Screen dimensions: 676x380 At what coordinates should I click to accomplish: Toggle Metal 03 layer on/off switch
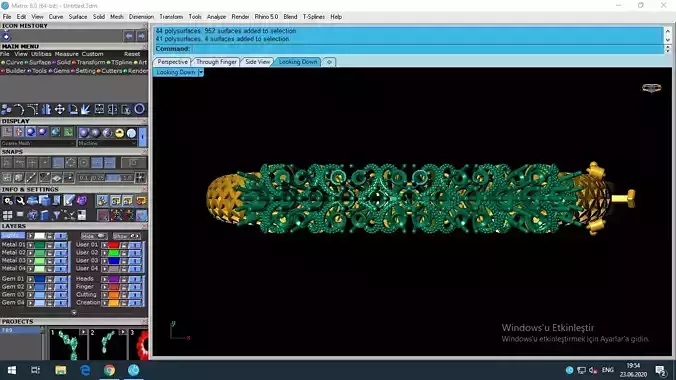coord(61,261)
